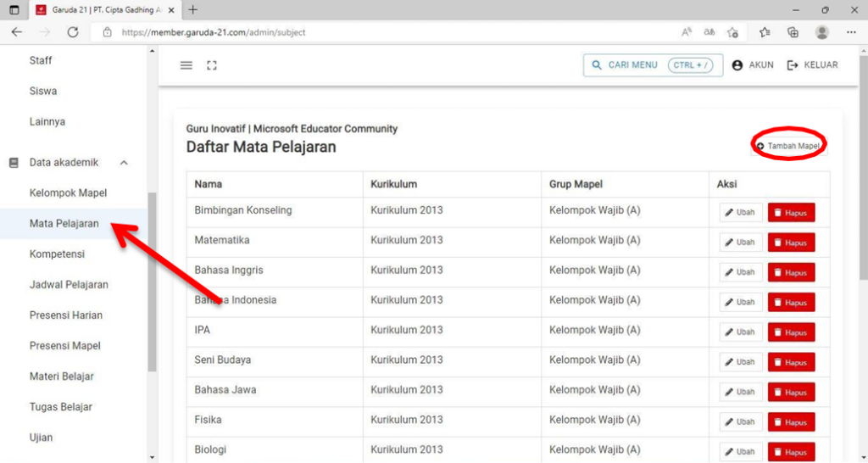Click the browser profile avatar
The width and height of the screenshot is (868, 463).
click(x=822, y=32)
